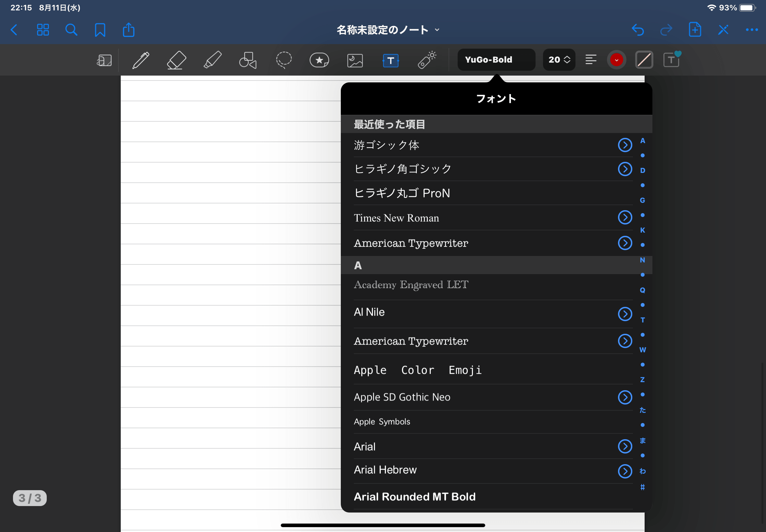
Task: Select the shapes tool
Action: 248,60
